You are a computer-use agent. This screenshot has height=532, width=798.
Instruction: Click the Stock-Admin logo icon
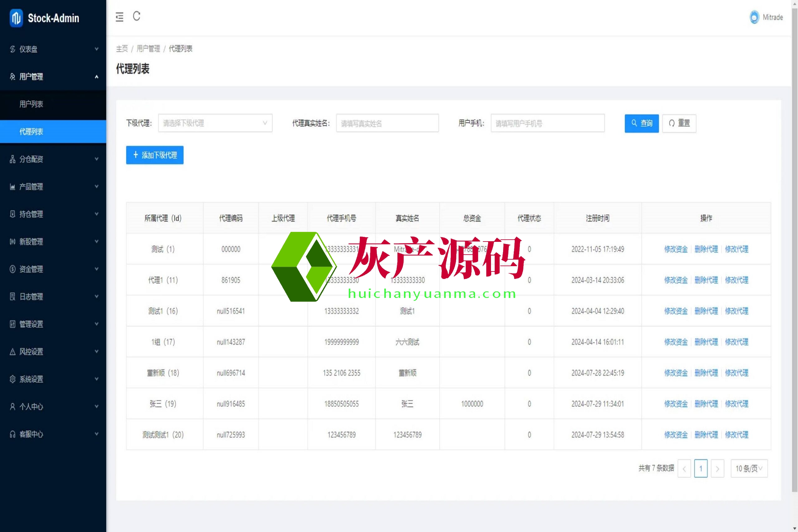click(16, 18)
